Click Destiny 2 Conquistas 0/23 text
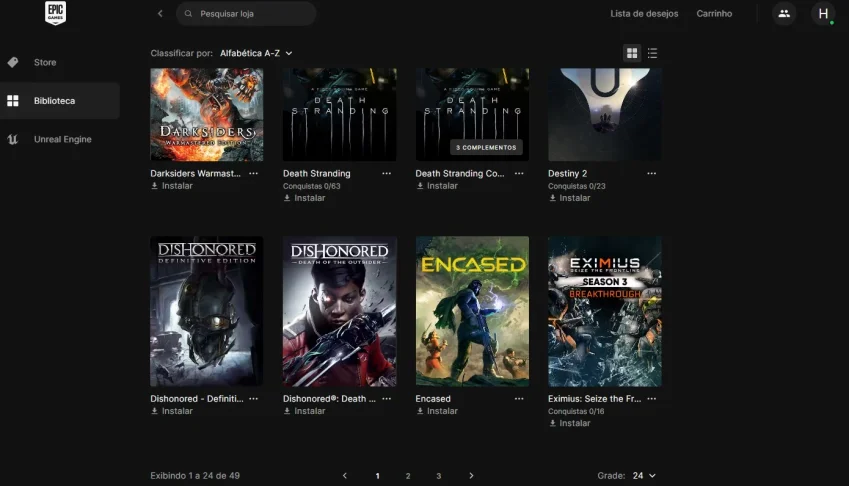 point(577,186)
